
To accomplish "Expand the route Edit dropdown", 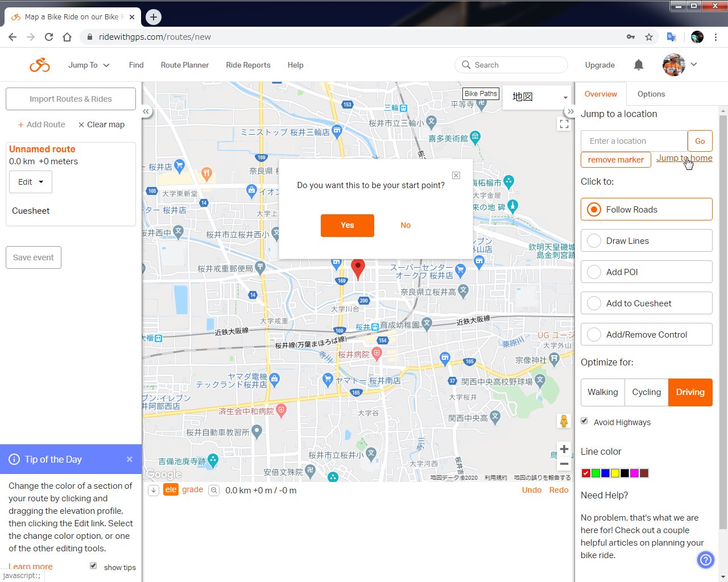I will pos(31,182).
